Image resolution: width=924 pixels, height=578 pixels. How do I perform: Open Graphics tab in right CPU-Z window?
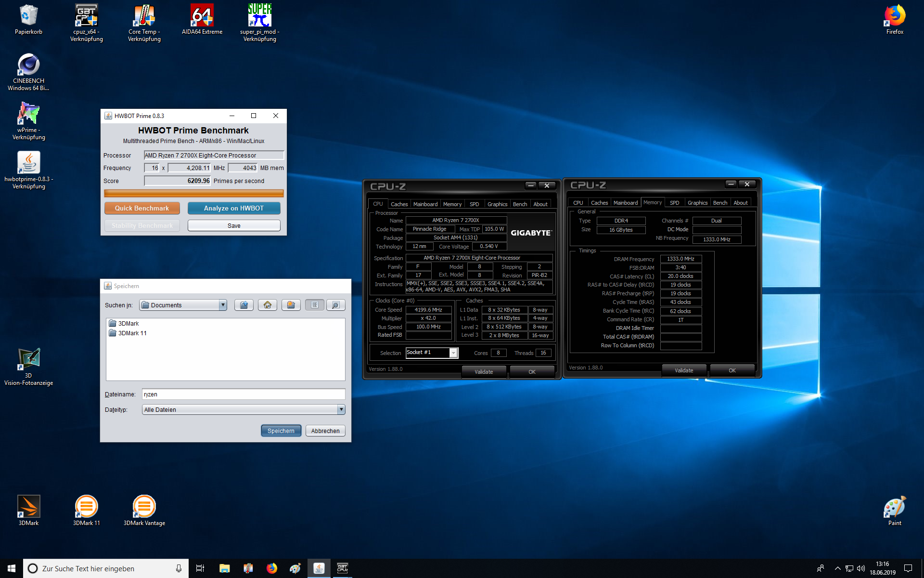coord(697,203)
